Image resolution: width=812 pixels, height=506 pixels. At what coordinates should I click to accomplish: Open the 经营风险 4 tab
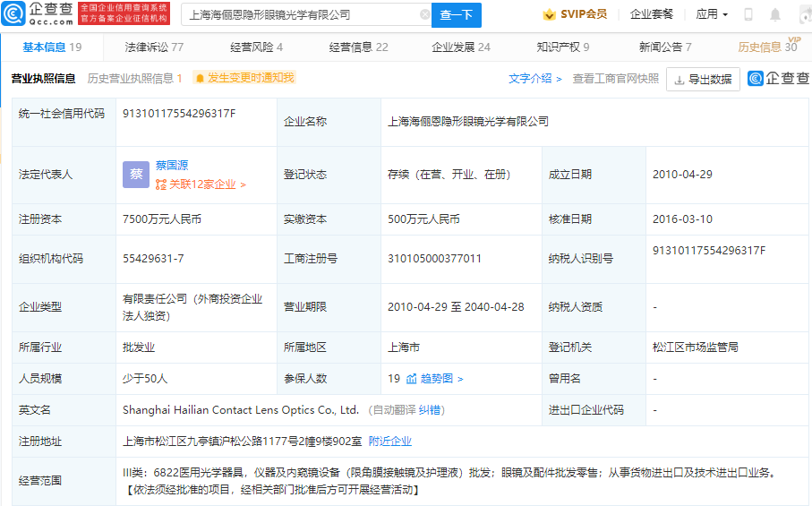pos(256,47)
